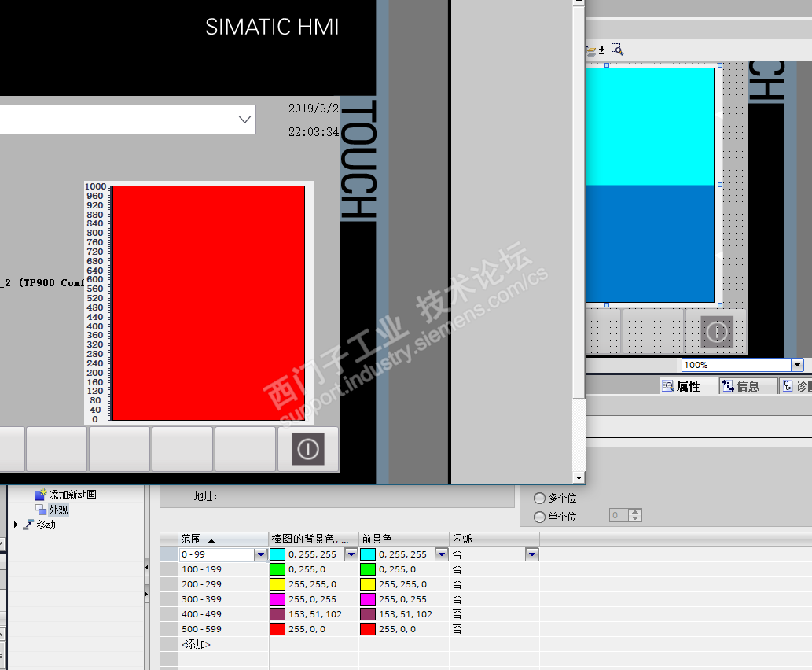Click the 棒图的背景色 column header

(x=314, y=539)
